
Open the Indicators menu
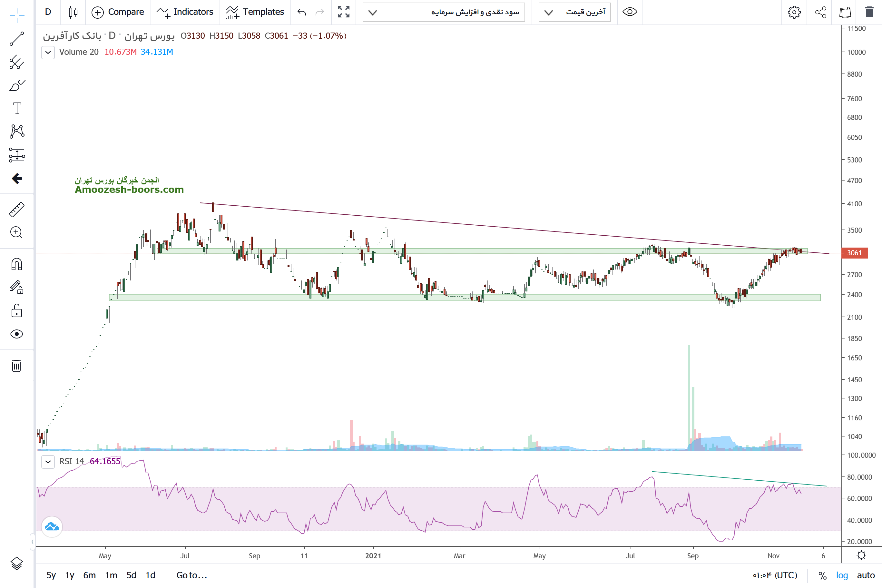tap(185, 12)
